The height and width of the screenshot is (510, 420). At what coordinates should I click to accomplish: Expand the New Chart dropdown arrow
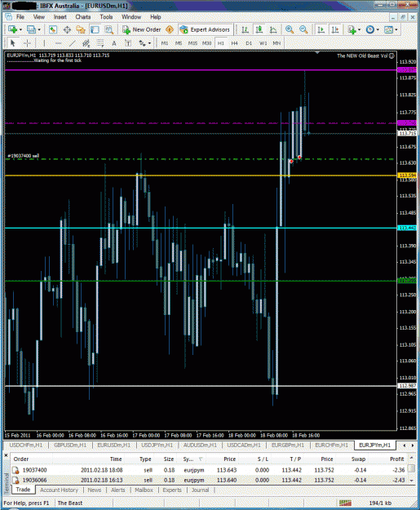21,30
